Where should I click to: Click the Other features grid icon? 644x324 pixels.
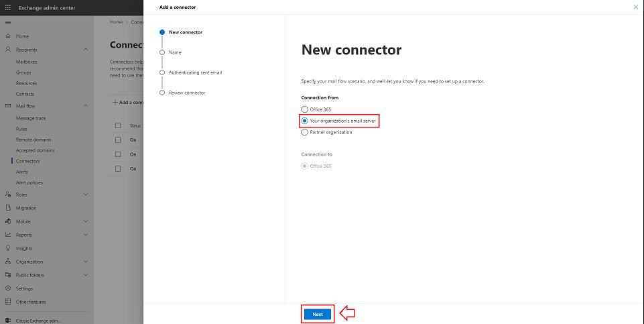coord(8,302)
